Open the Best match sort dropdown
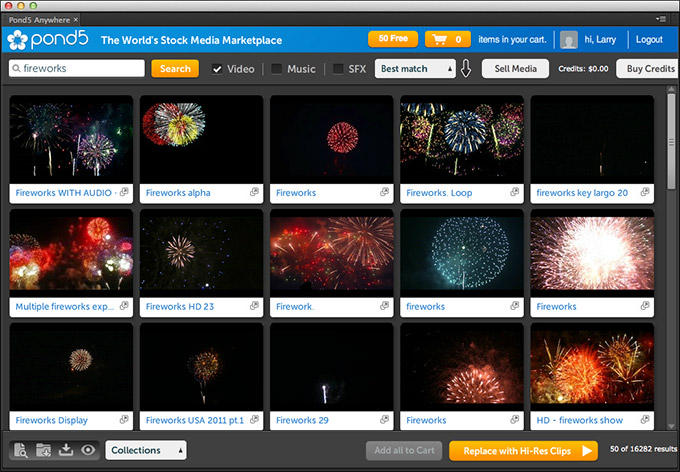Viewport: 680px width, 472px height. (x=415, y=69)
